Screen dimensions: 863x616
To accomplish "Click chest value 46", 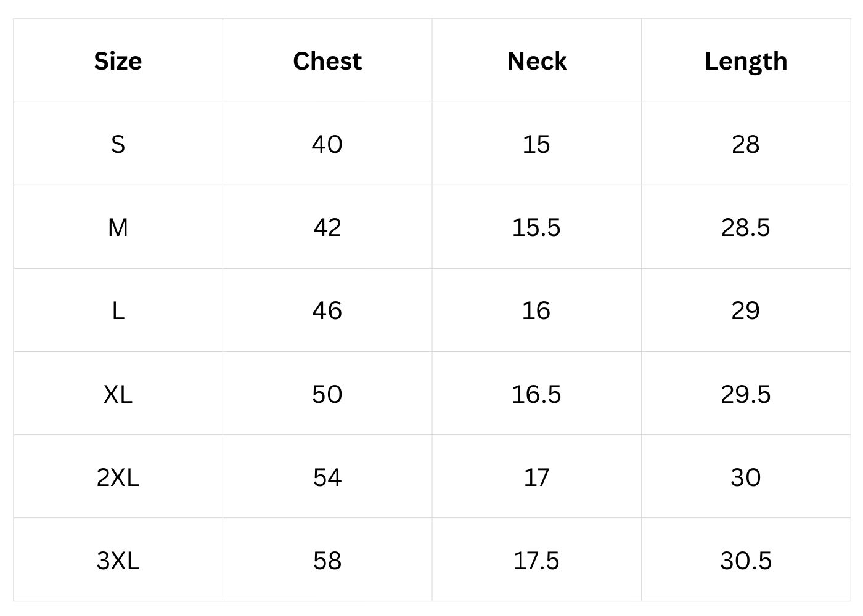I will (327, 310).
